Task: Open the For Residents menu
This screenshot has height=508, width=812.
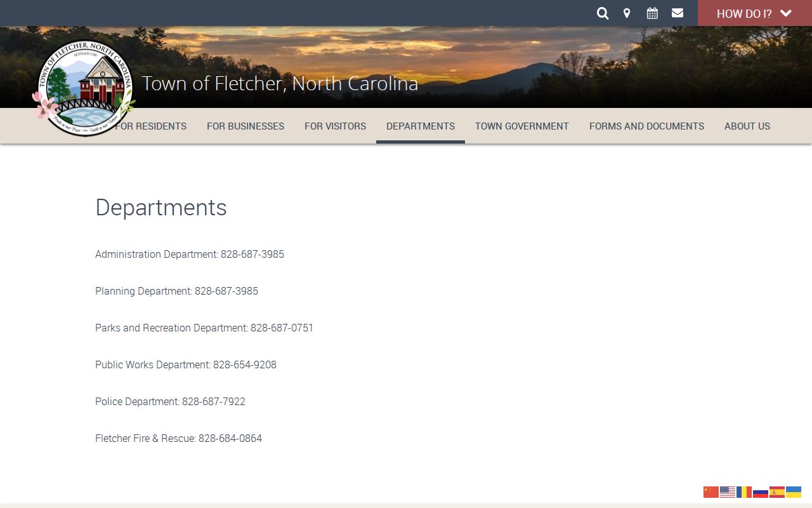Action: pyautogui.click(x=151, y=126)
